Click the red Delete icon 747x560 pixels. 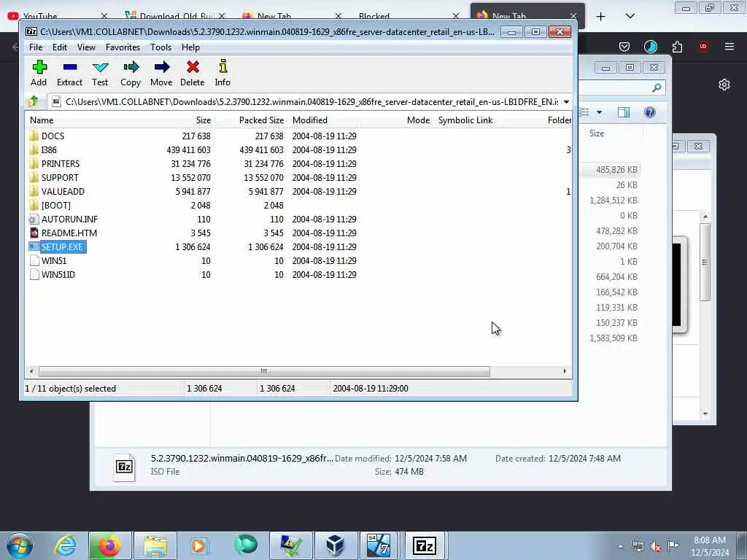(x=193, y=73)
